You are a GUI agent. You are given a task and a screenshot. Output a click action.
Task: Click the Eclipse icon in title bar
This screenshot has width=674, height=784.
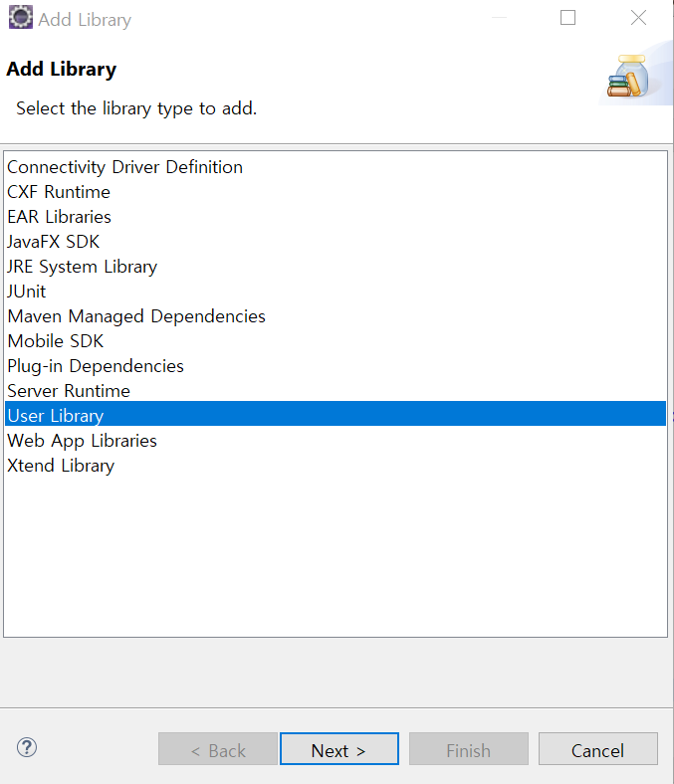[x=21, y=17]
